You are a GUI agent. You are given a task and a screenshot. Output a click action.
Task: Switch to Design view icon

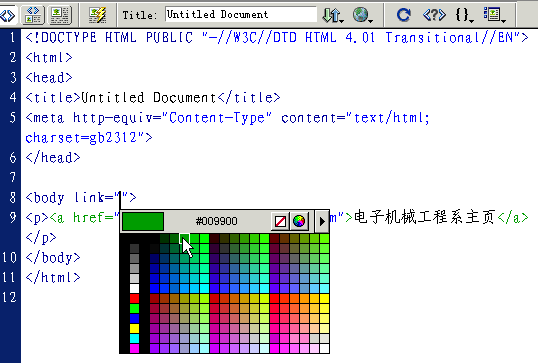pos(60,15)
